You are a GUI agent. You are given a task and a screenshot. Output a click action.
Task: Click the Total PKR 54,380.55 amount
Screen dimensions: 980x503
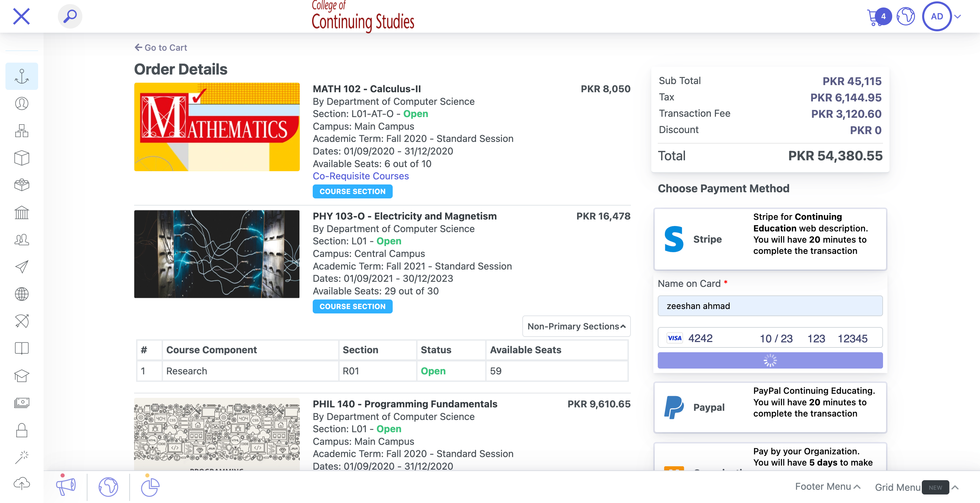[835, 156]
